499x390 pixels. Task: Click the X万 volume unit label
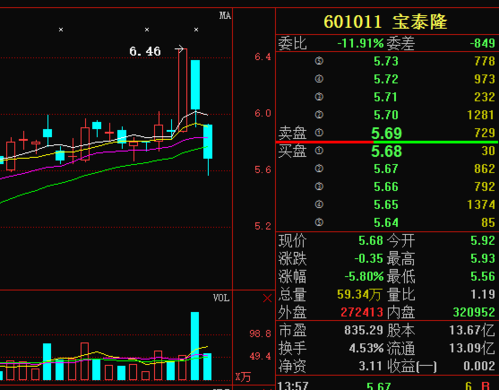click(243, 377)
